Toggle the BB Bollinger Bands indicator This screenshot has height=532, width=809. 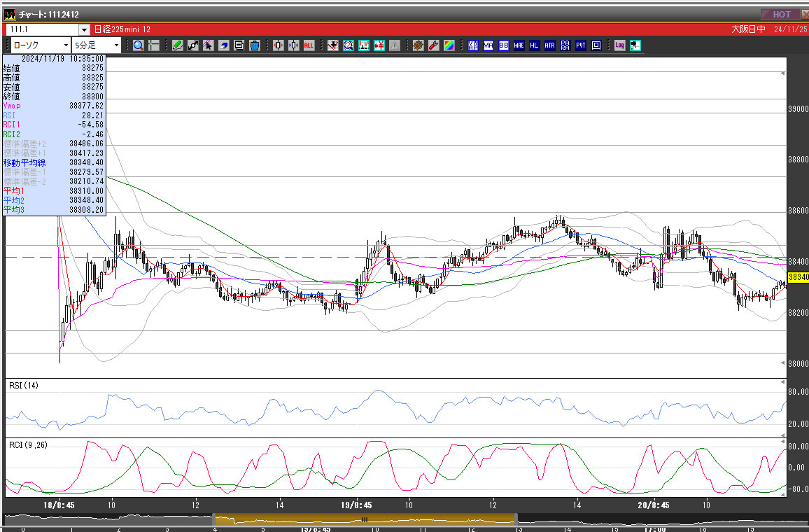click(504, 45)
